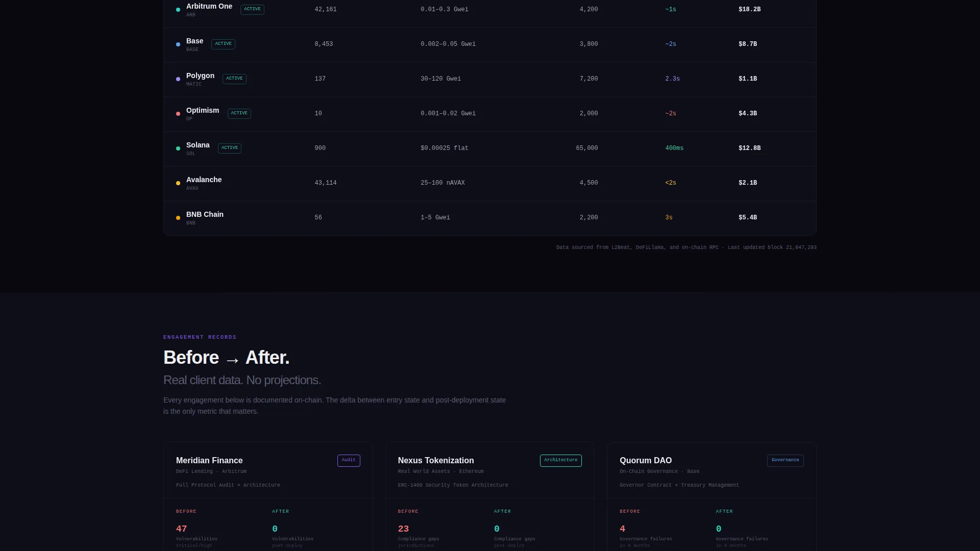
Task: Select the Avalanche network name
Action: coord(204,180)
